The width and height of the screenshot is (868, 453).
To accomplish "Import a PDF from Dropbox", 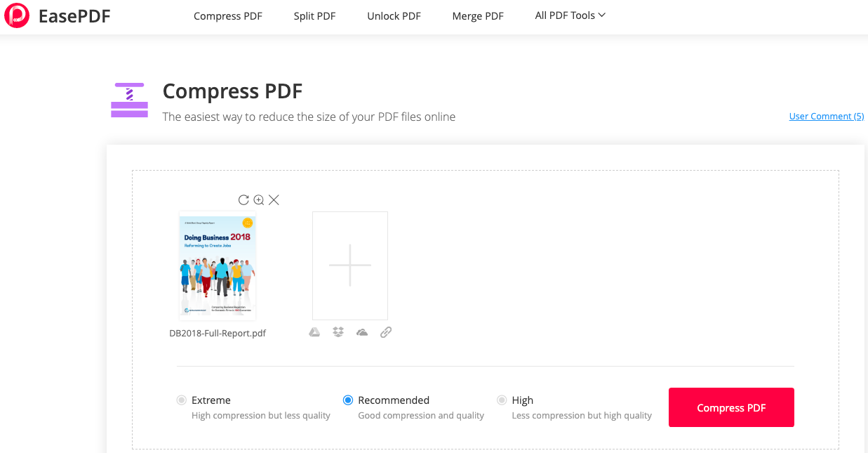I will (338, 331).
